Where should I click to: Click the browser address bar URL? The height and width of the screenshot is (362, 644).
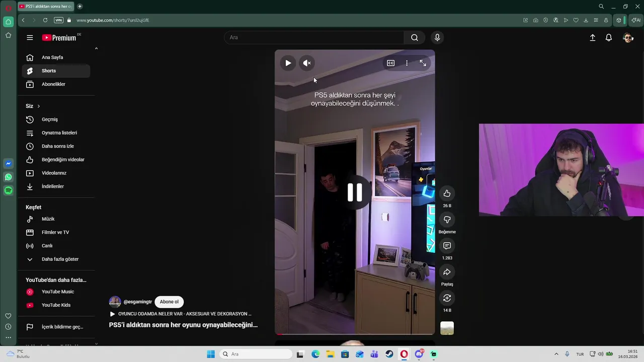(x=113, y=20)
